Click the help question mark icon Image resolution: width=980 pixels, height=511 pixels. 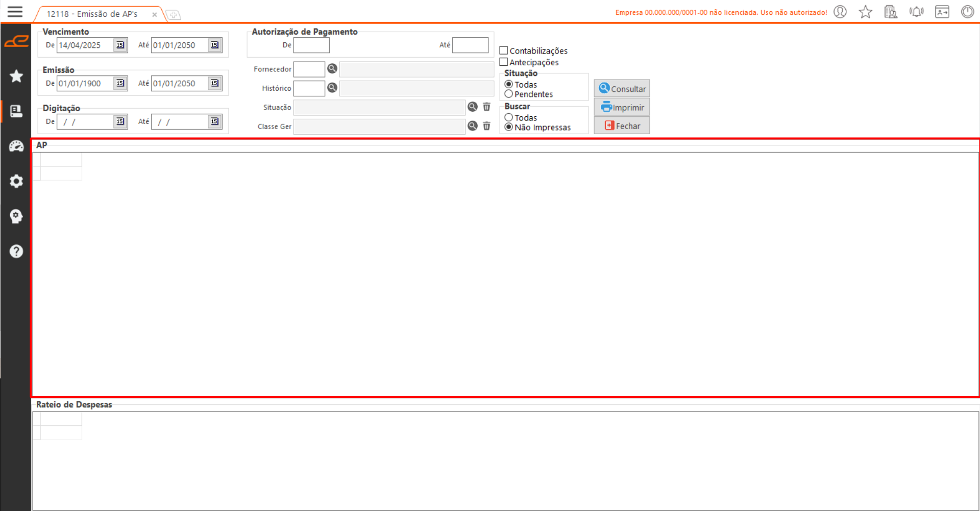pyautogui.click(x=16, y=251)
